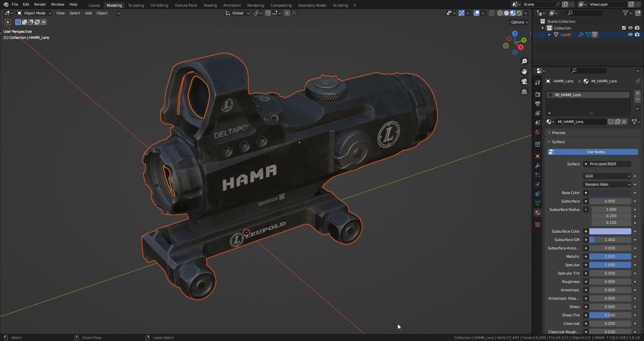Select the proportional editing icon
This screenshot has width=644, height=341.
287,13
